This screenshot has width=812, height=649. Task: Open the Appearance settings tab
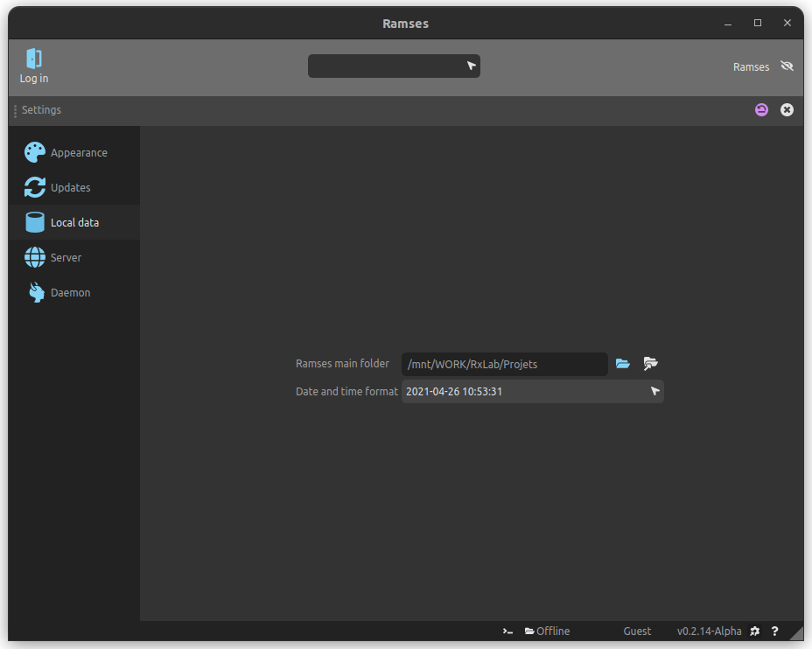pos(74,153)
